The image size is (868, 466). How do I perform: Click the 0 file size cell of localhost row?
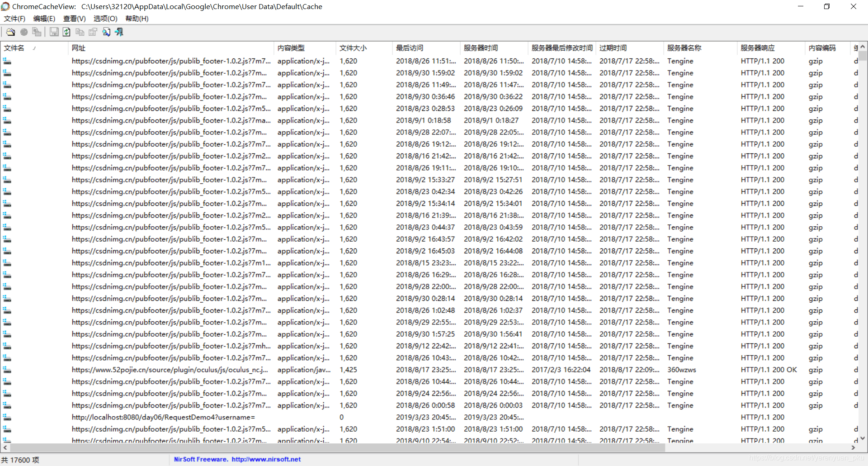[x=342, y=417]
